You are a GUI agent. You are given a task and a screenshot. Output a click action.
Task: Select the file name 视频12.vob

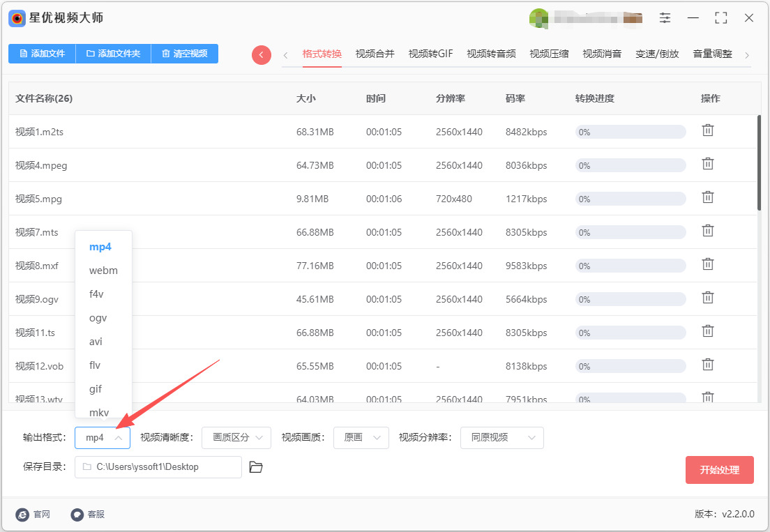coord(39,366)
